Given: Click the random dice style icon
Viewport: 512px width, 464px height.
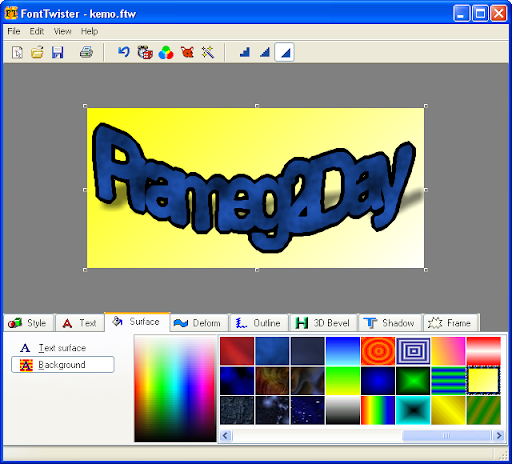Looking at the screenshot, I should click(145, 52).
